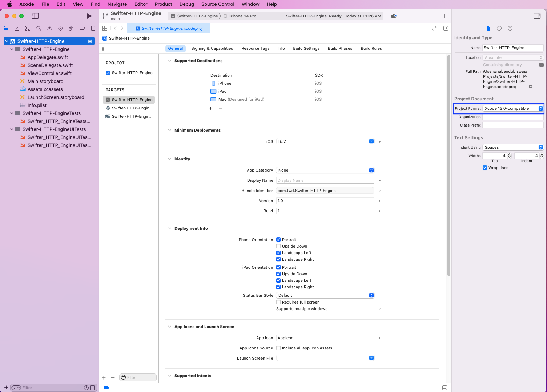Switch to Signing & Capabilities tab
The width and height of the screenshot is (547, 392).
point(212,48)
